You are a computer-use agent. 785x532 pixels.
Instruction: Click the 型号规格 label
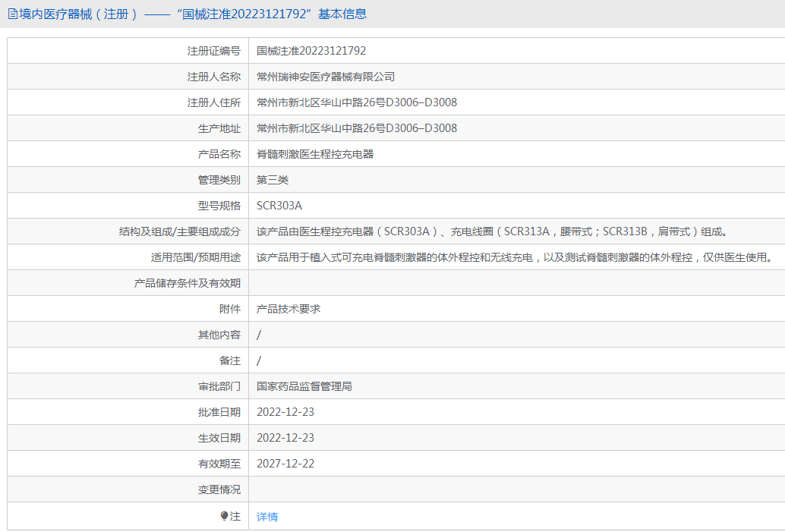[219, 206]
